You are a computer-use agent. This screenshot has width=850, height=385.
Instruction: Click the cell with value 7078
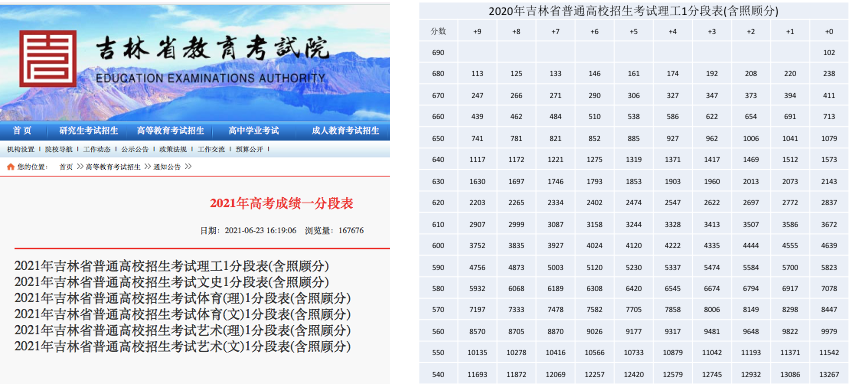coord(829,288)
